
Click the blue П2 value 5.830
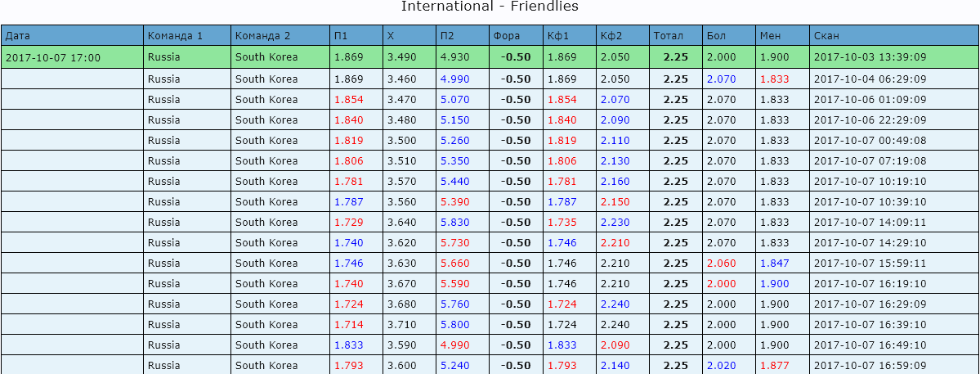tap(454, 222)
